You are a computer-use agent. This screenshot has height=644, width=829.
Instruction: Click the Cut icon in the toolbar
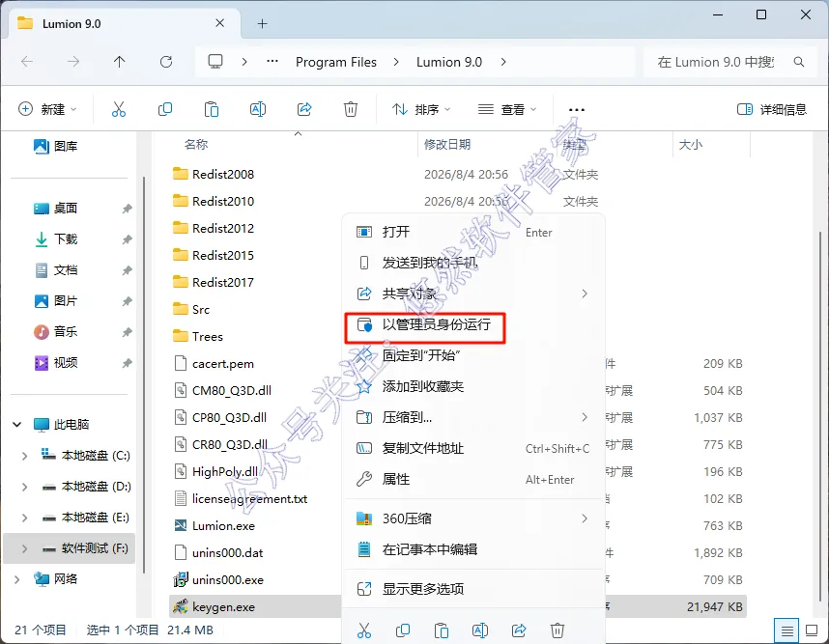119,109
